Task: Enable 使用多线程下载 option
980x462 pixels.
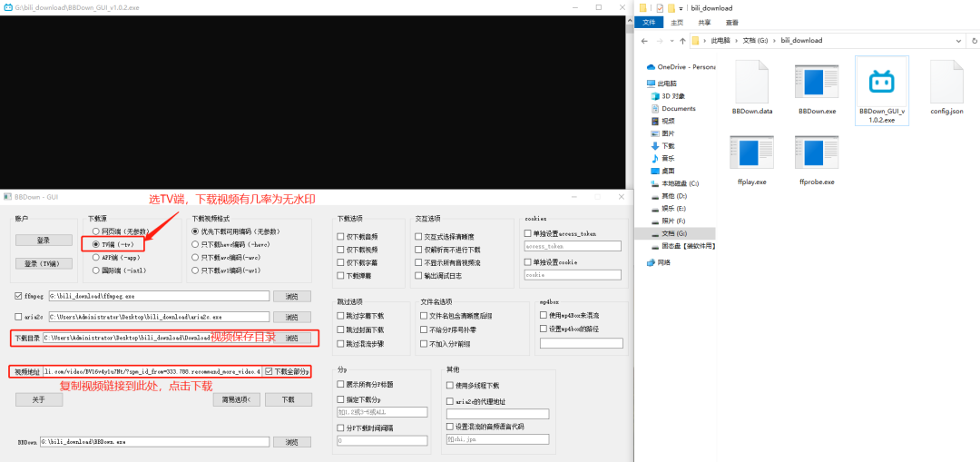Action: tap(450, 385)
